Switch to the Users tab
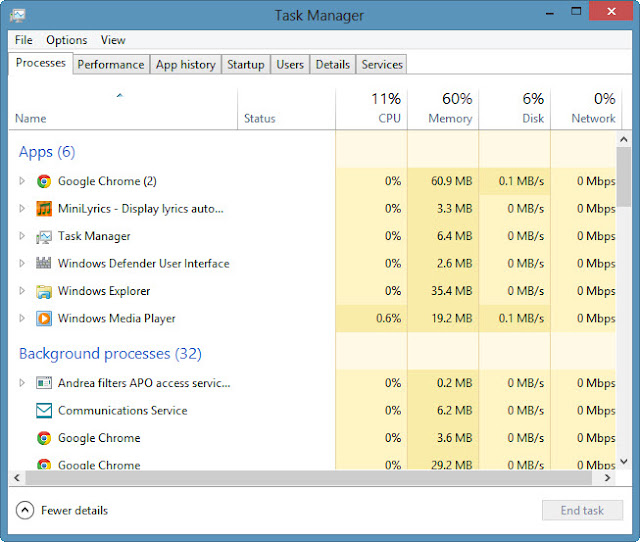 tap(290, 64)
